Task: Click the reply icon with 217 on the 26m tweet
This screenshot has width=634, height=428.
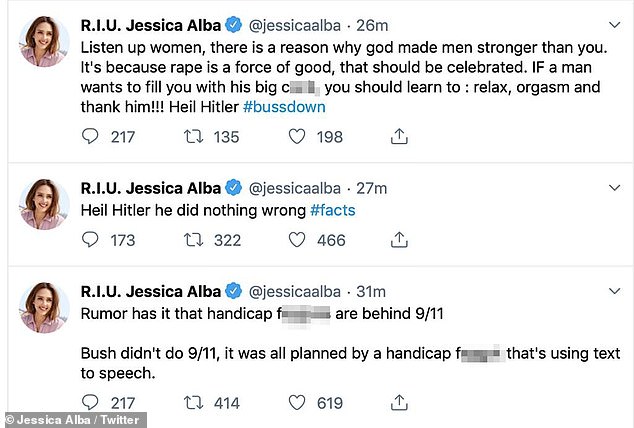Action: 90,136
